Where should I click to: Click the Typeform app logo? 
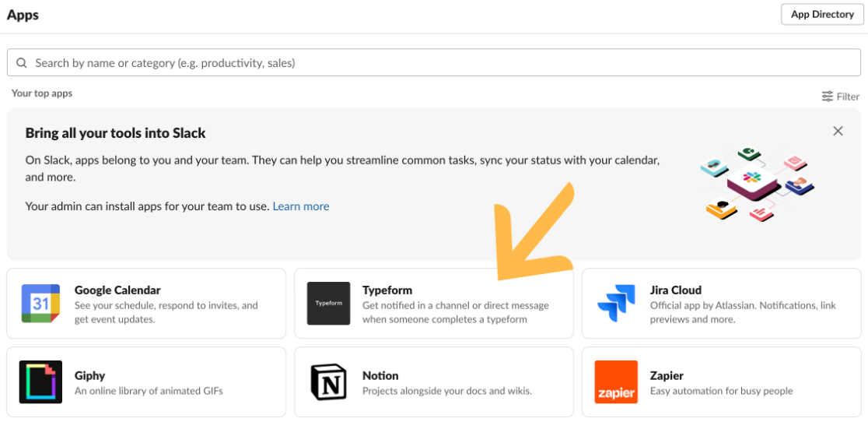click(328, 304)
